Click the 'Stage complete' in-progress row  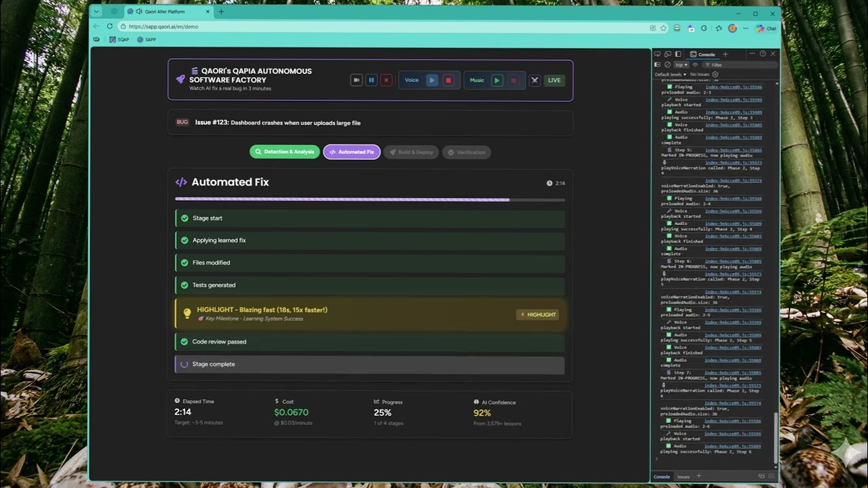pos(370,364)
